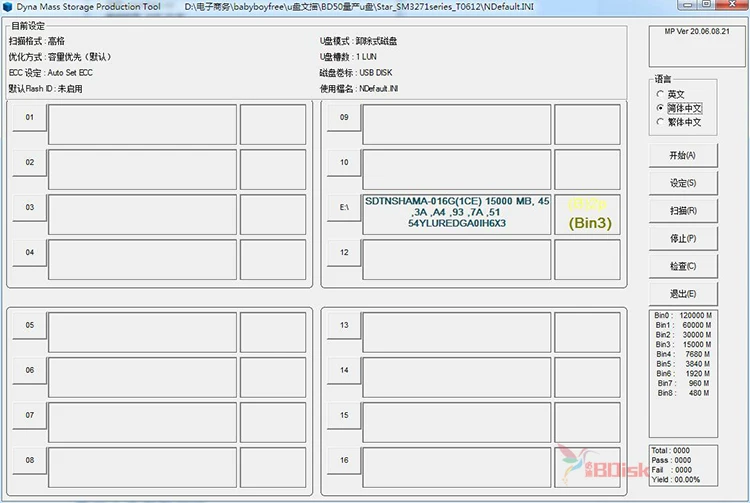The image size is (750, 503).
Task: Click the U盘槽数 : 1 LUN text
Action: (x=348, y=57)
